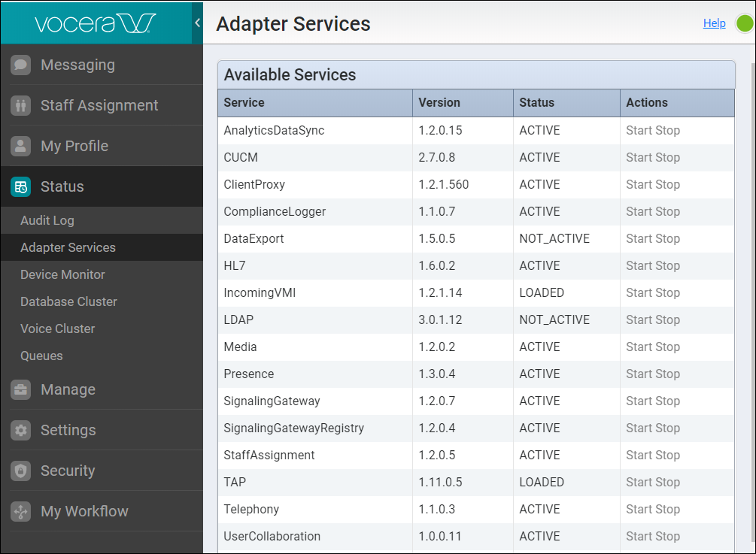Image resolution: width=756 pixels, height=554 pixels.
Task: Click the My Workflow icon
Action: pos(21,511)
